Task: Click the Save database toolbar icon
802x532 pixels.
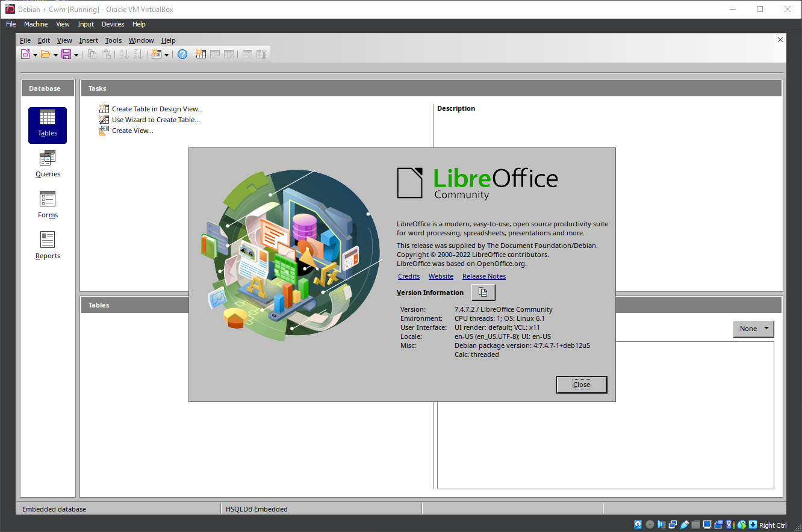Action: coord(66,54)
